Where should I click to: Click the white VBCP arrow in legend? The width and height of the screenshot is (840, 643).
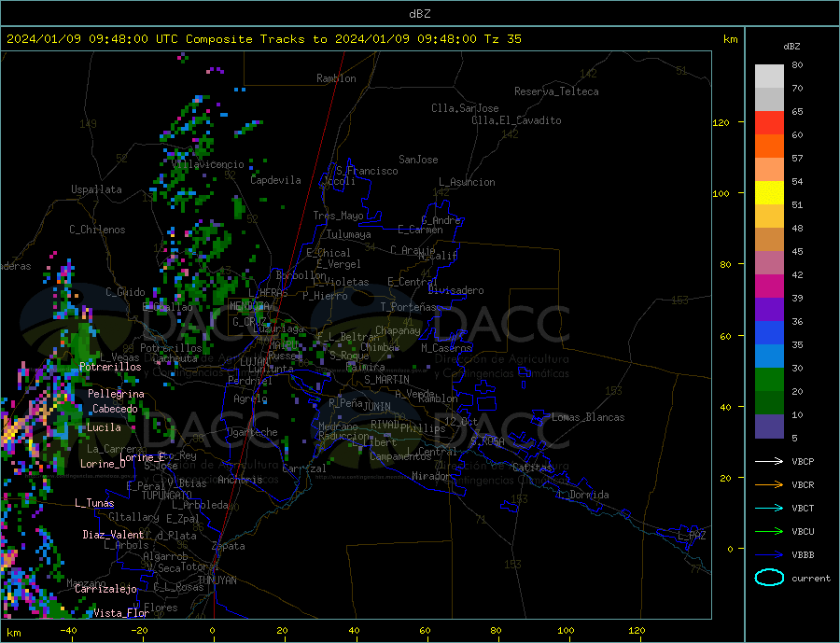(x=771, y=461)
